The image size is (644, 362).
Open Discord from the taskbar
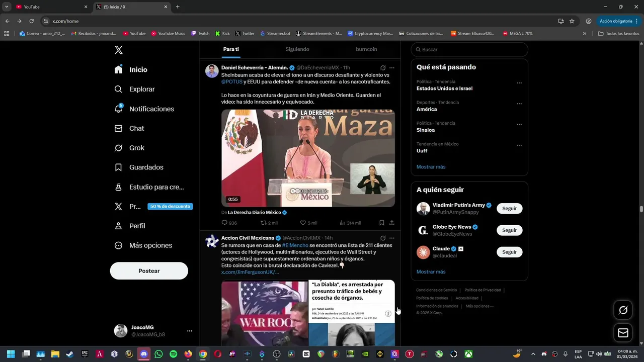144,354
